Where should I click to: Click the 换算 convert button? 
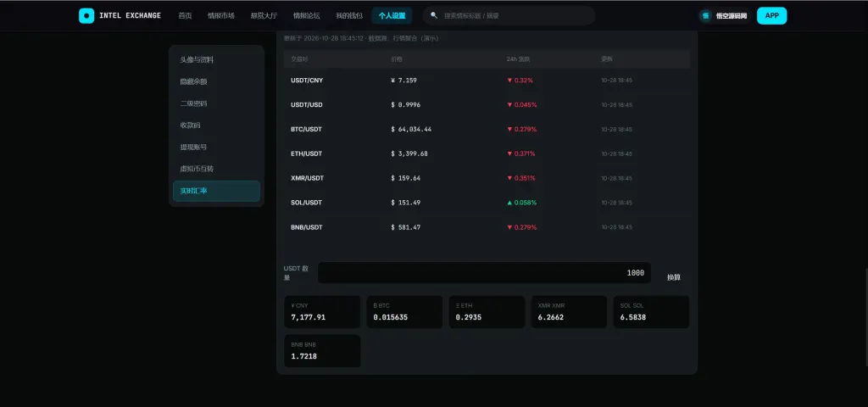coord(674,277)
